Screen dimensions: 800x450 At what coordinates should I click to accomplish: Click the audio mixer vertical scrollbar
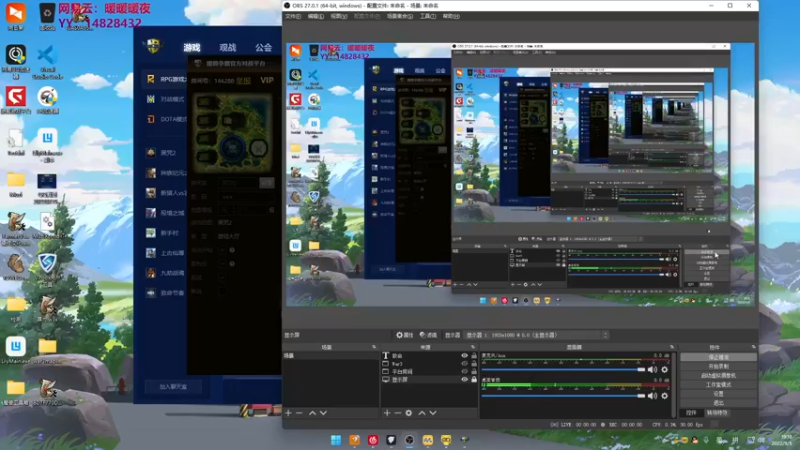675,383
